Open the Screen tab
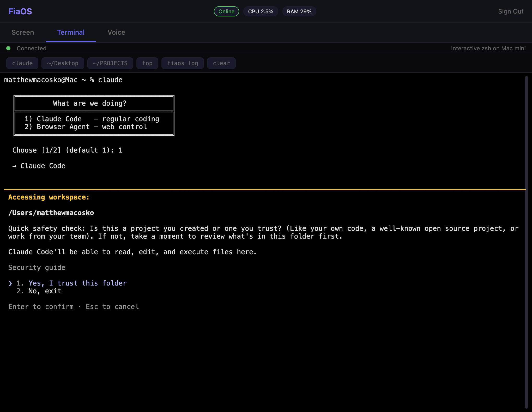Screen dimensions: 532x412 [x=23, y=32]
